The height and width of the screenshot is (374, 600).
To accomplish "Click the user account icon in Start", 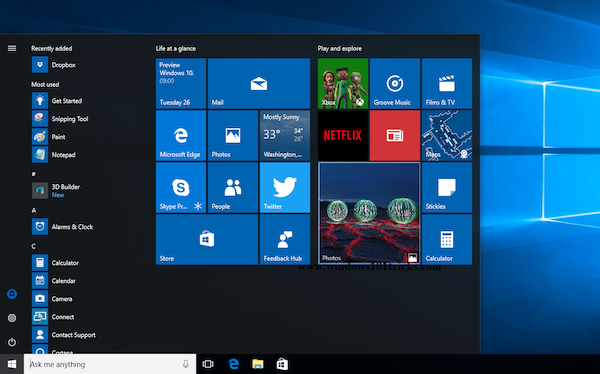I will tap(12, 294).
